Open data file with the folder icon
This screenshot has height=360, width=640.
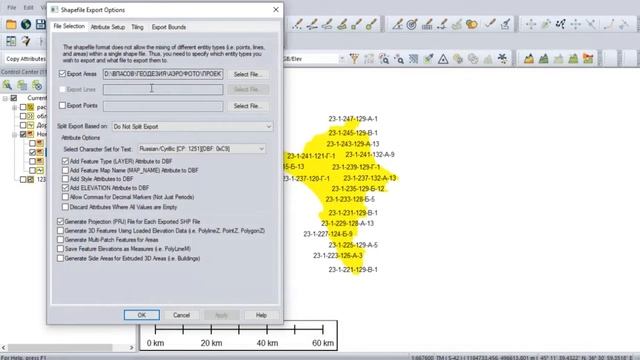tap(11, 24)
